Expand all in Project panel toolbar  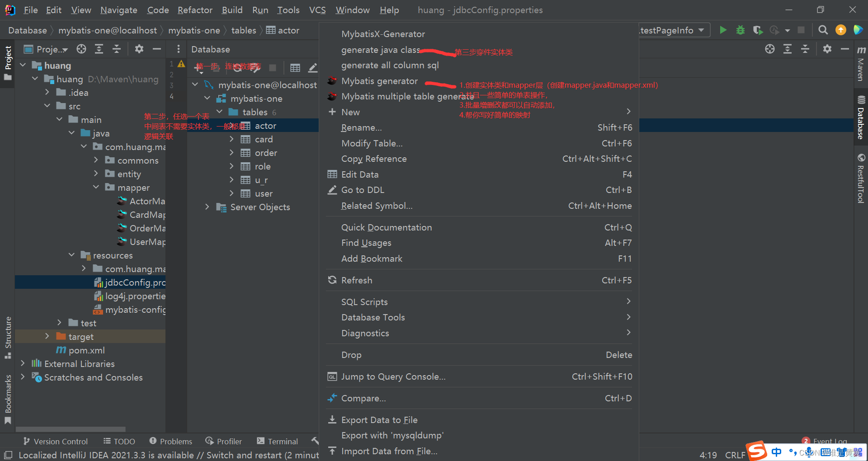tap(99, 49)
